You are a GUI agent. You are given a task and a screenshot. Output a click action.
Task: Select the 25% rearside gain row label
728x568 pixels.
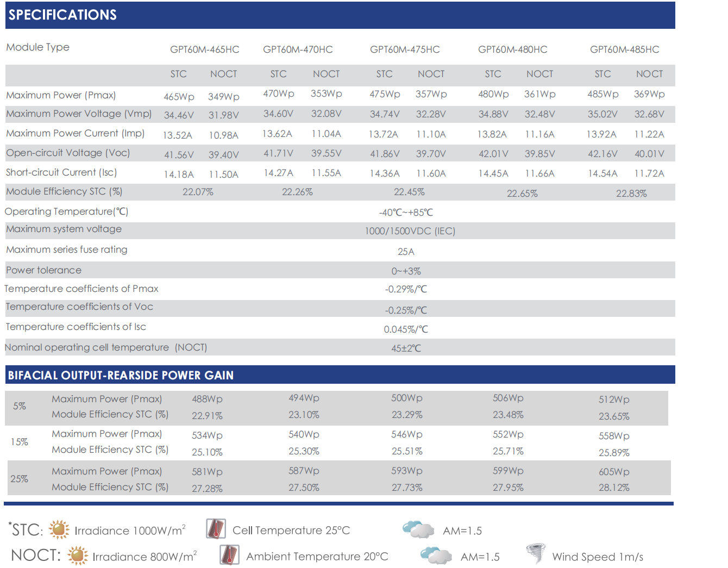tap(20, 479)
